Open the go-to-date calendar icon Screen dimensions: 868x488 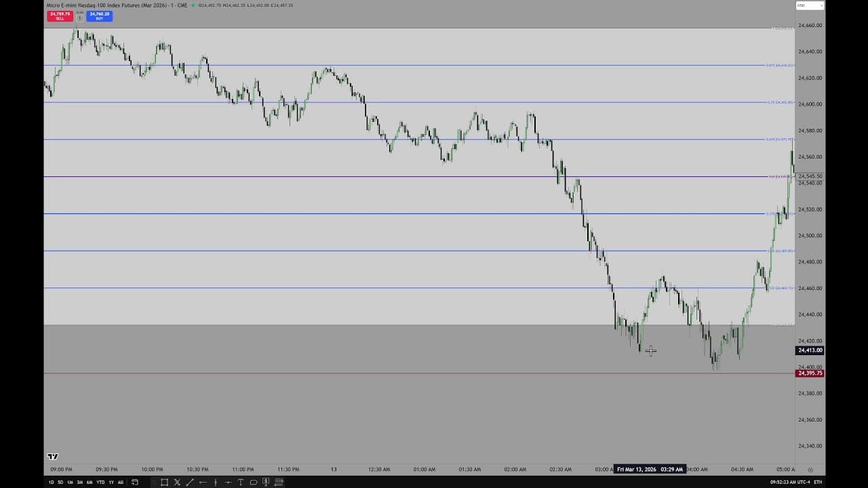point(134,483)
